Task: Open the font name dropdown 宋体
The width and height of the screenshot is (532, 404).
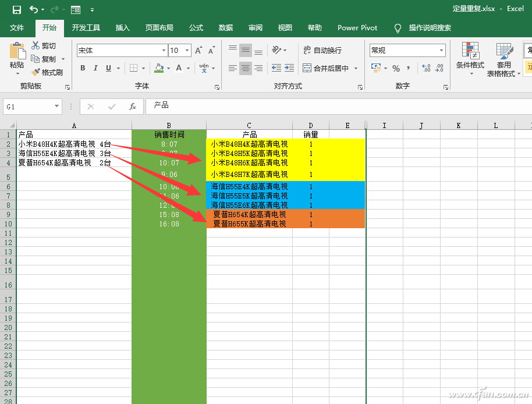Action: click(x=164, y=50)
